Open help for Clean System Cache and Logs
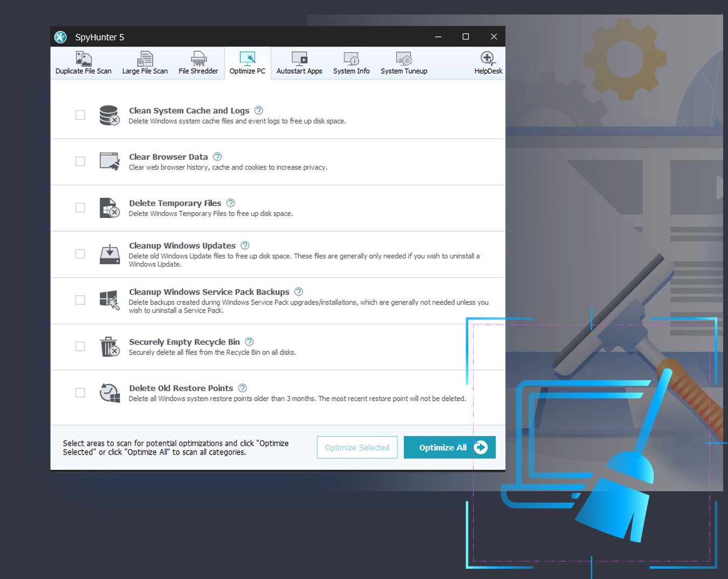This screenshot has height=579, width=728. (x=259, y=110)
